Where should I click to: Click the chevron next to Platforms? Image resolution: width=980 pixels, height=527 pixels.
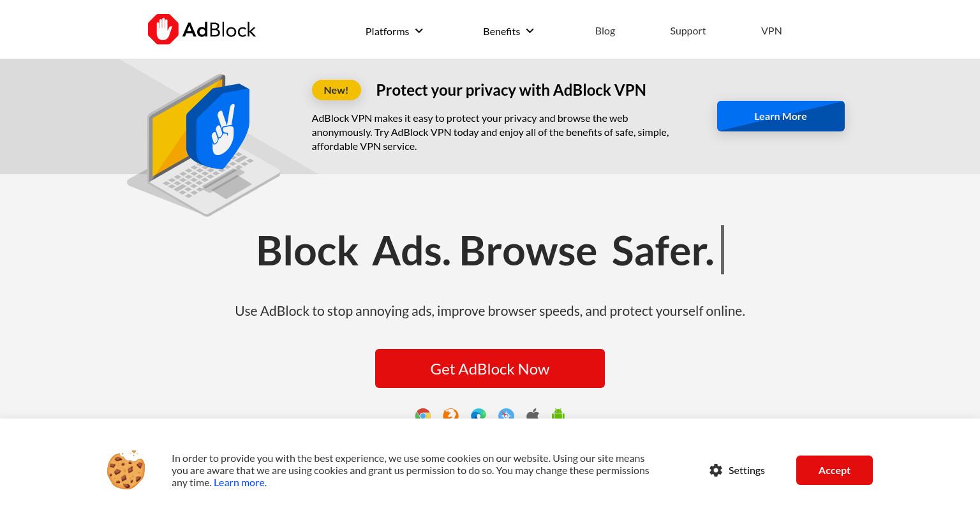click(x=419, y=31)
